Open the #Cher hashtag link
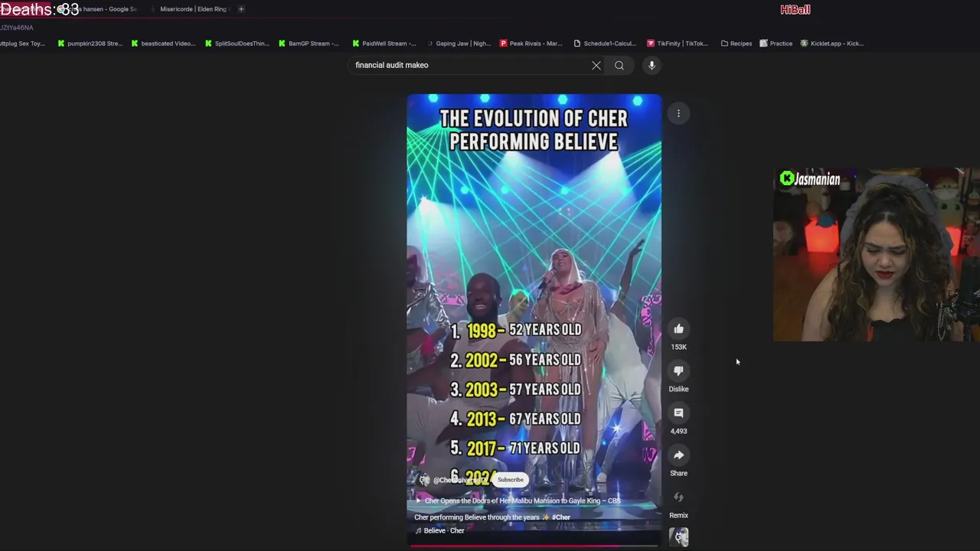 click(x=561, y=517)
